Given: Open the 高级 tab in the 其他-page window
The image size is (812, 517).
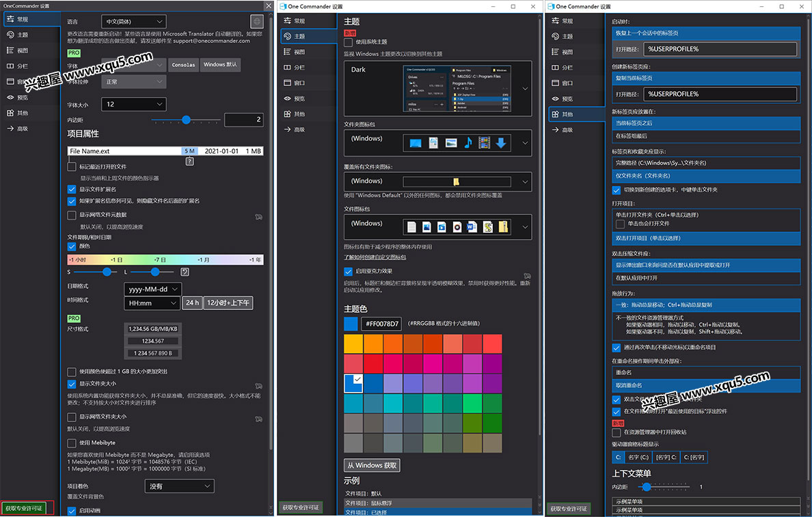Looking at the screenshot, I should click(x=576, y=129).
